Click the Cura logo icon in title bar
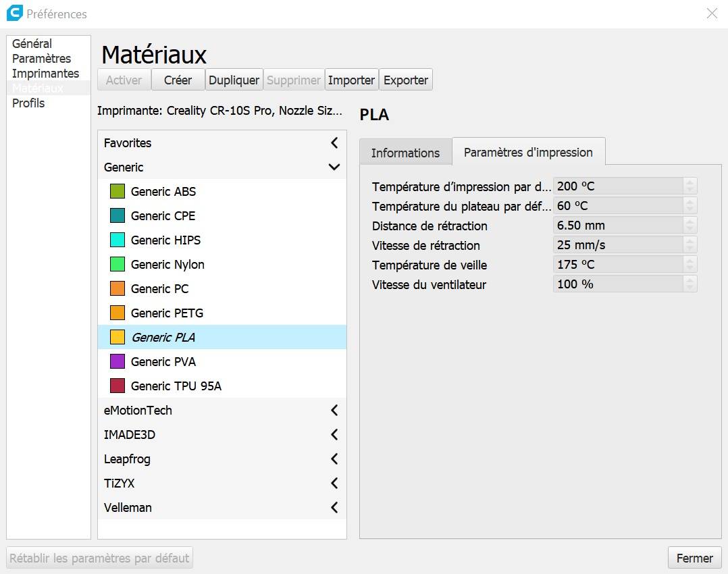Screen dimensions: 728x574 [14, 13]
